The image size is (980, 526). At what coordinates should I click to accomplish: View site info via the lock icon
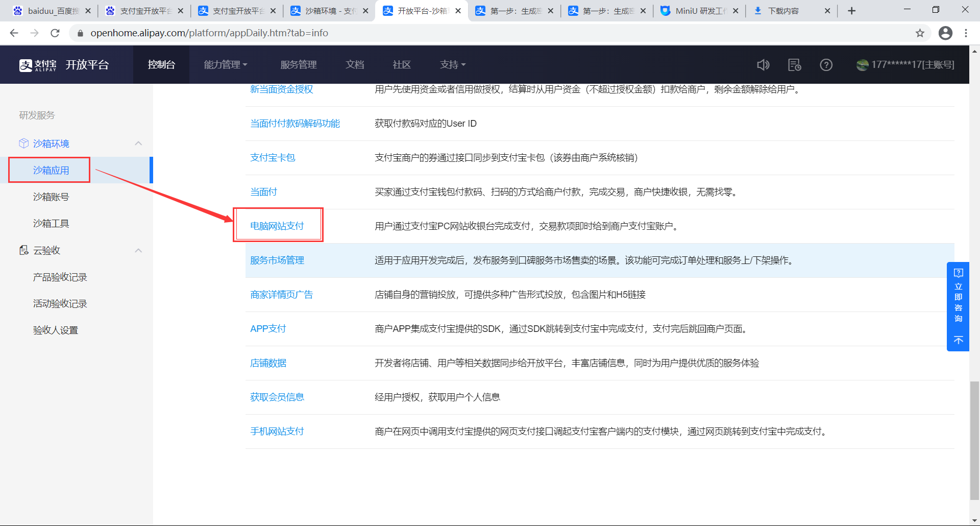tap(80, 33)
